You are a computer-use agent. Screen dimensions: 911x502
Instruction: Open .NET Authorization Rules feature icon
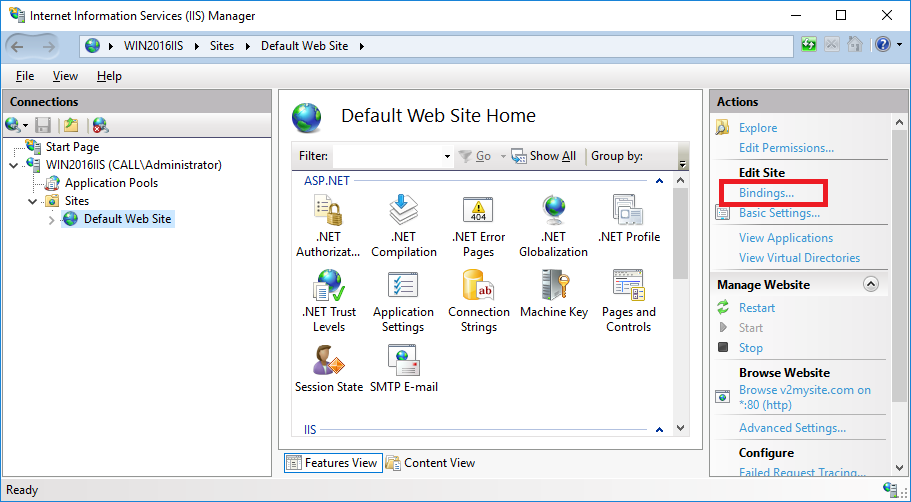328,226
